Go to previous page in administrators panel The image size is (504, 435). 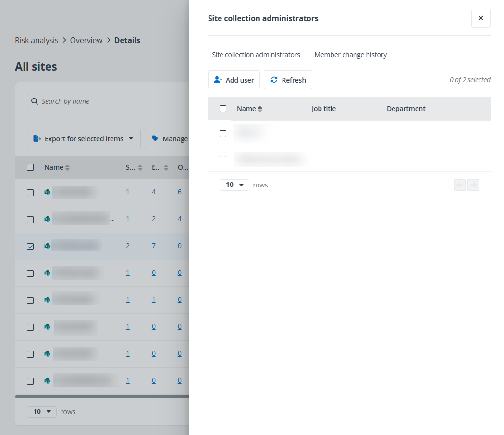460,185
